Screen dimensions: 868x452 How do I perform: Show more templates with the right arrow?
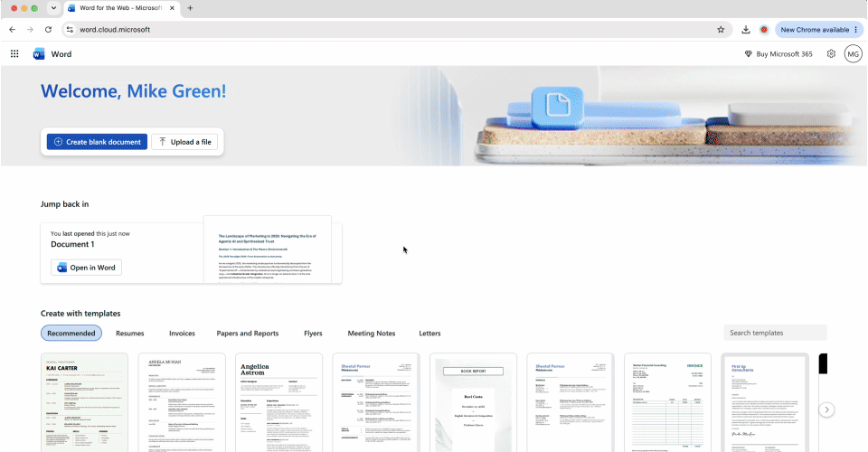(x=826, y=410)
